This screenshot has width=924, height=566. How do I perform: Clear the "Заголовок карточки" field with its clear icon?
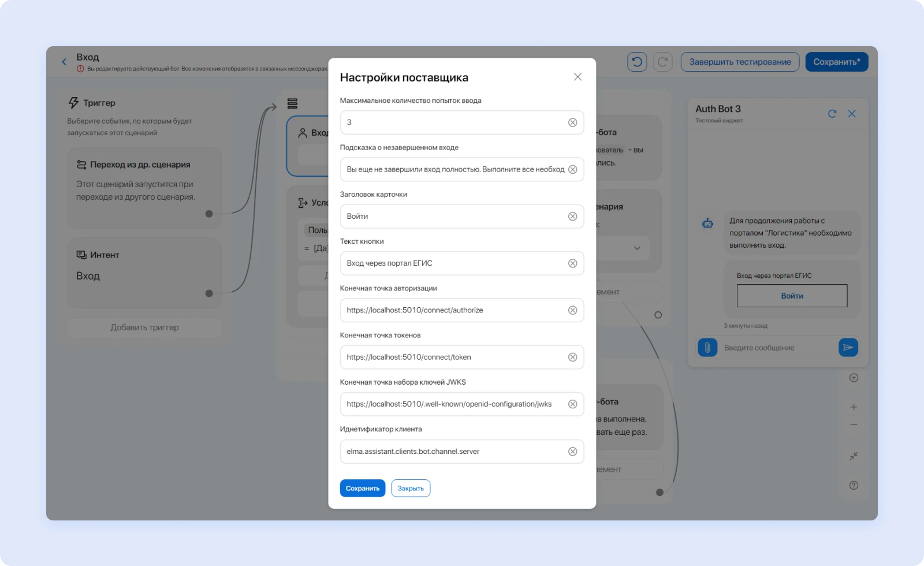(573, 216)
